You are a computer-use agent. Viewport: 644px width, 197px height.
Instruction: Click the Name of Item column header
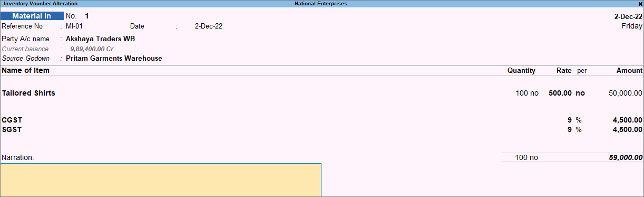tap(26, 70)
